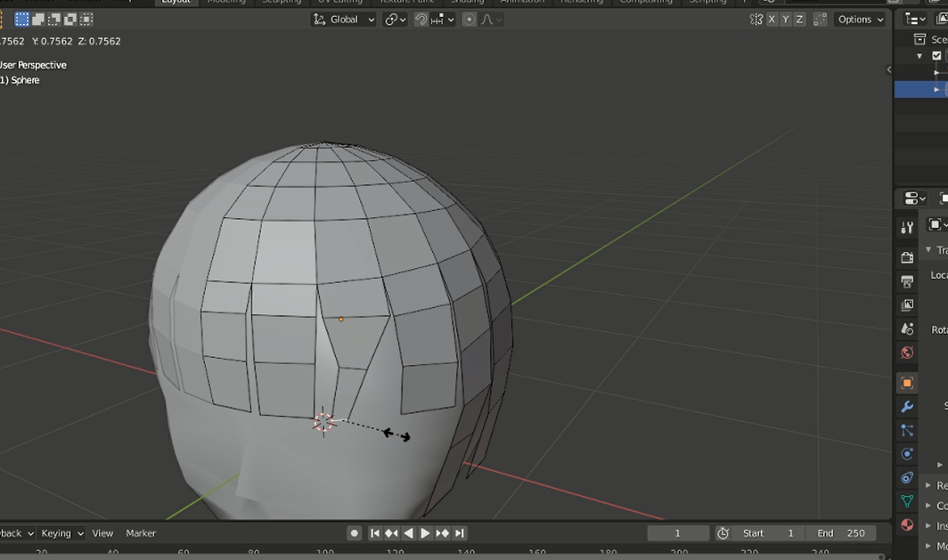Open the Particle properties icon

907,430
